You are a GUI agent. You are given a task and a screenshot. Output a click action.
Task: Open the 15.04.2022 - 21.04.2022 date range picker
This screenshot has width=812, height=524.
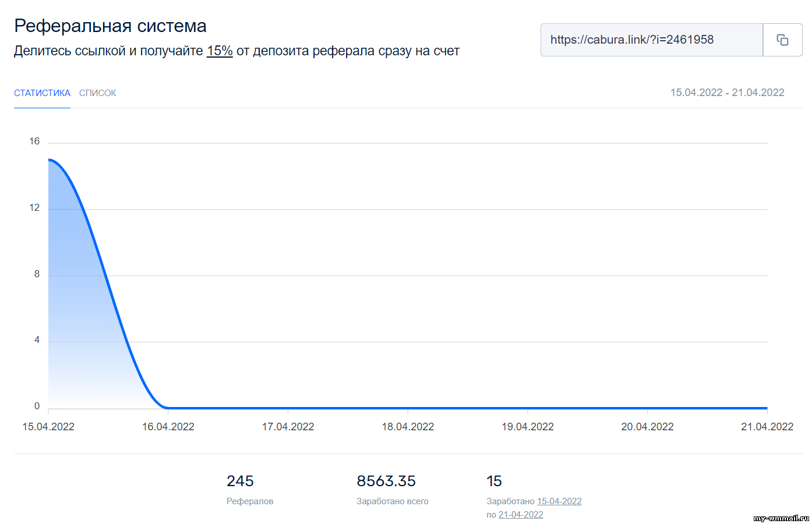tap(727, 93)
